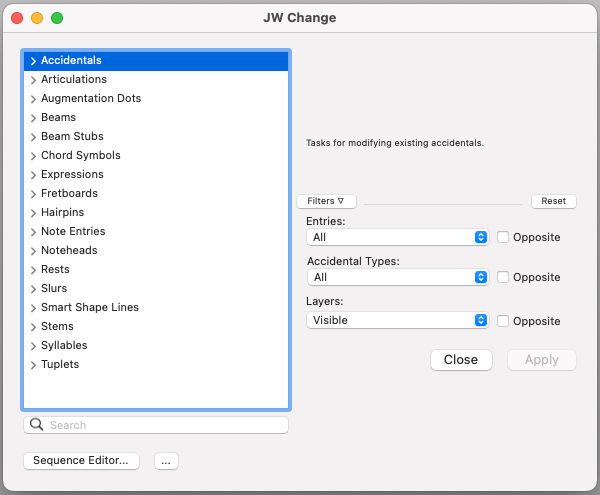
Task: Minimize the JW Change window
Action: (x=37, y=18)
